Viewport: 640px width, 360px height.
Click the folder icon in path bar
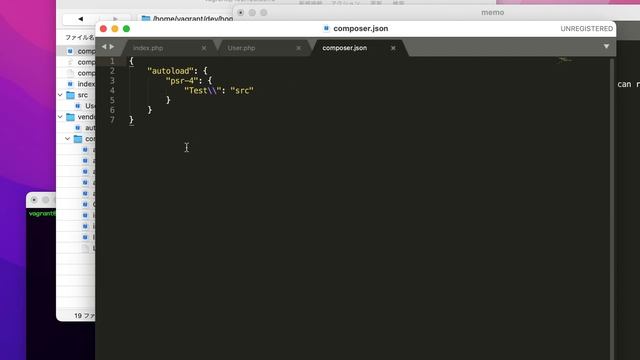pyautogui.click(x=146, y=19)
